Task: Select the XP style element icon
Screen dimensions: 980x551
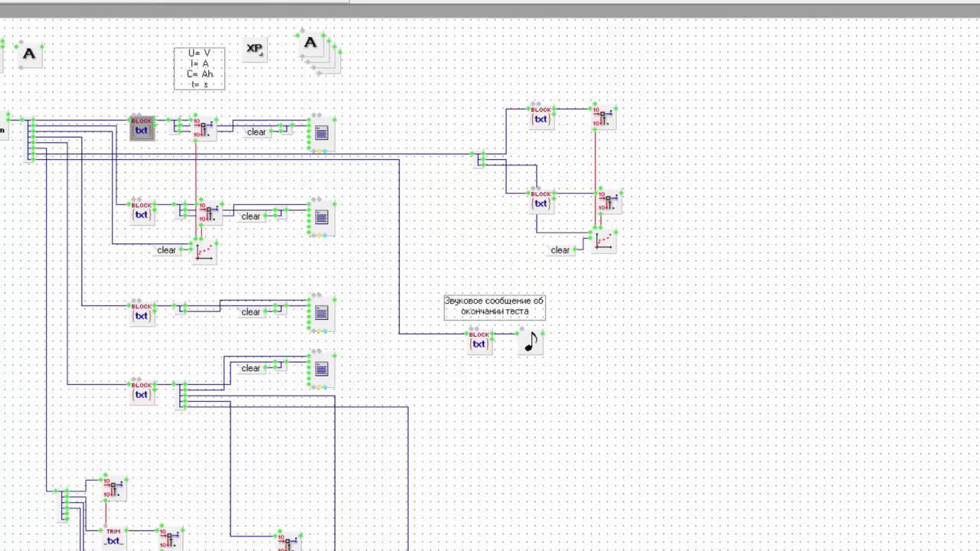Action: point(254,48)
